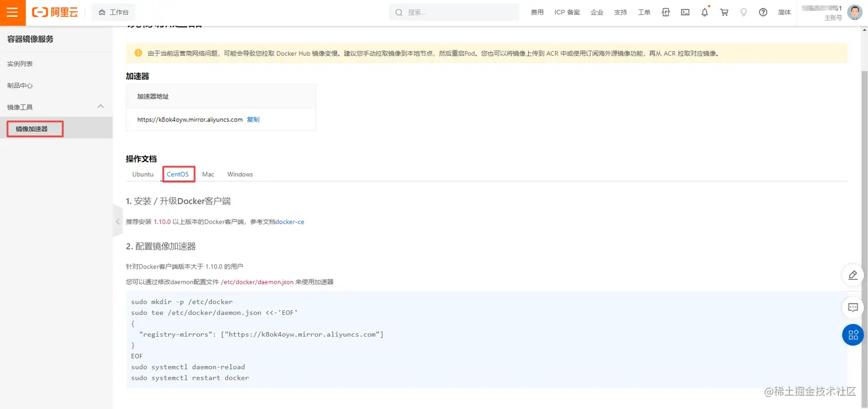
Task: Open the Cloud Shell terminal icon
Action: pos(685,12)
